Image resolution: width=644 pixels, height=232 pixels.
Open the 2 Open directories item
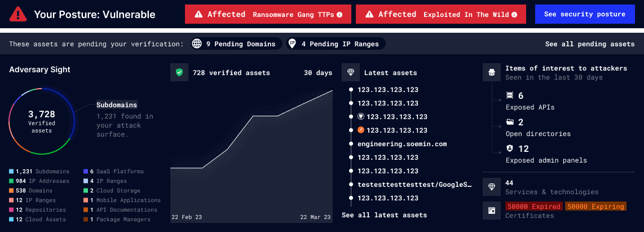(x=538, y=128)
